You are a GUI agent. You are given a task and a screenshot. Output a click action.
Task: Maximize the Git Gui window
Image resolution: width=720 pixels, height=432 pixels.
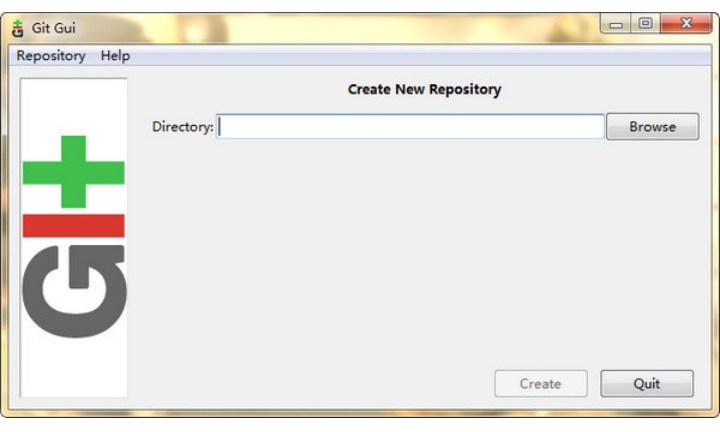(645, 23)
